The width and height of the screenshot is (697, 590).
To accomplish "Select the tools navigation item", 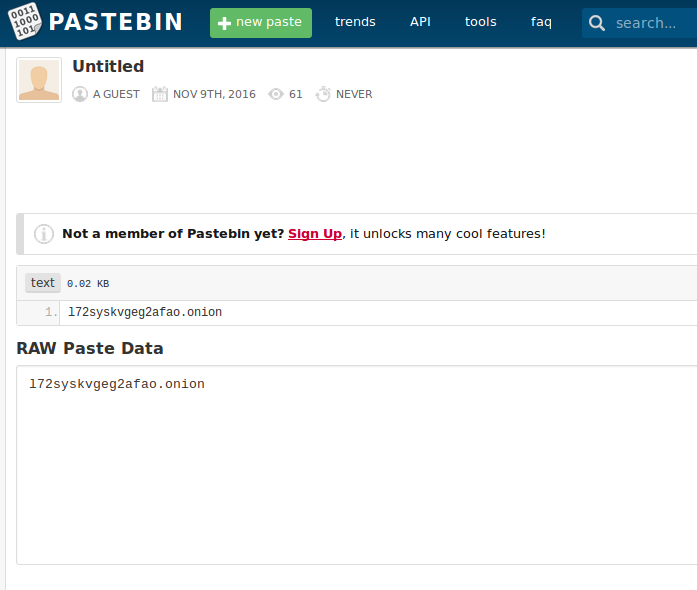I will pos(480,22).
